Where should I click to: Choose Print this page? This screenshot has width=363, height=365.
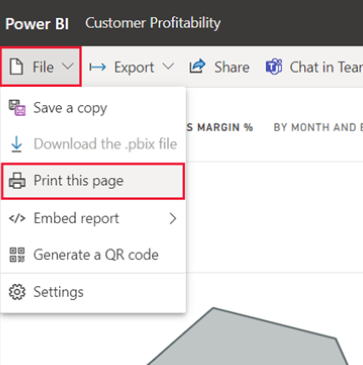pos(93,181)
